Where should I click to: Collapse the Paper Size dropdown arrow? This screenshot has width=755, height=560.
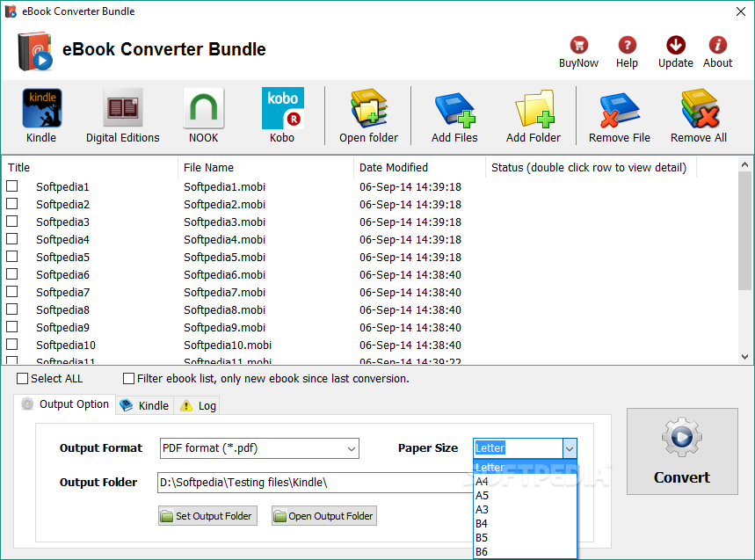(x=570, y=448)
